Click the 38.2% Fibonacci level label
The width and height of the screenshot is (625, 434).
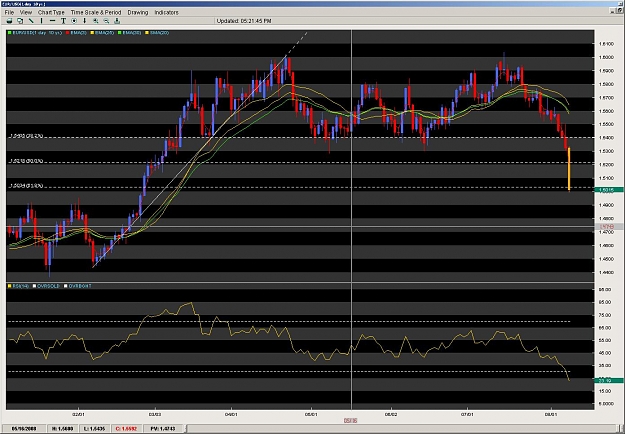point(26,136)
